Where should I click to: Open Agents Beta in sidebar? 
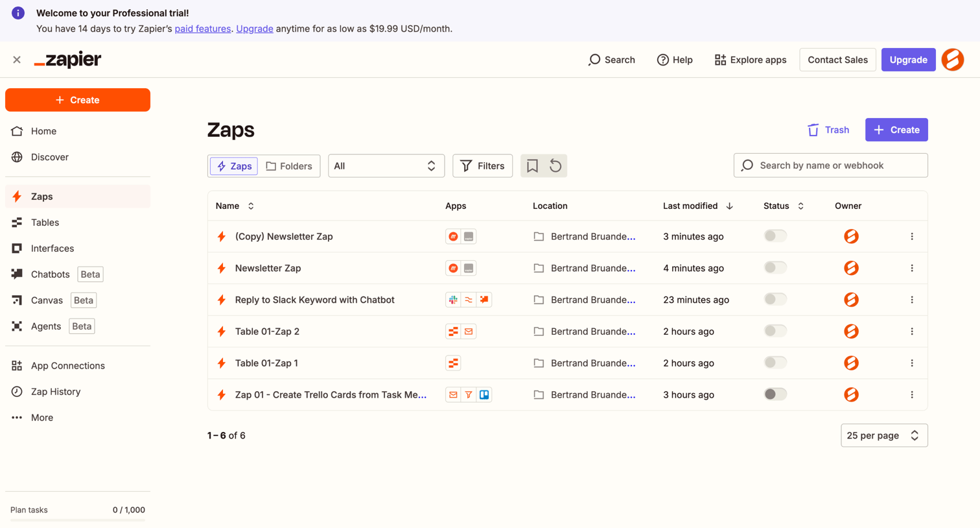[78, 326]
